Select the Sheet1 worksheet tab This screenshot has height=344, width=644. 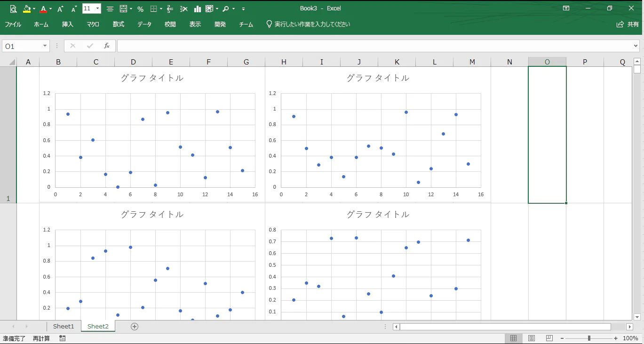point(64,326)
